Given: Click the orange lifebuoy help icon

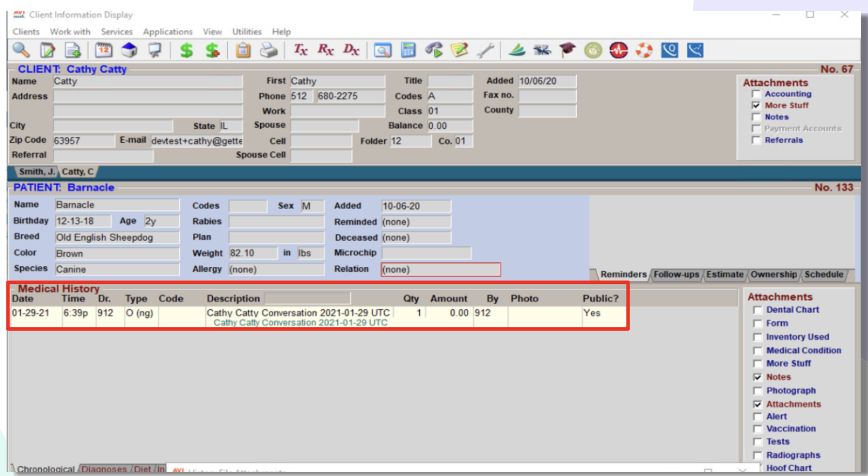Looking at the screenshot, I should click(644, 50).
